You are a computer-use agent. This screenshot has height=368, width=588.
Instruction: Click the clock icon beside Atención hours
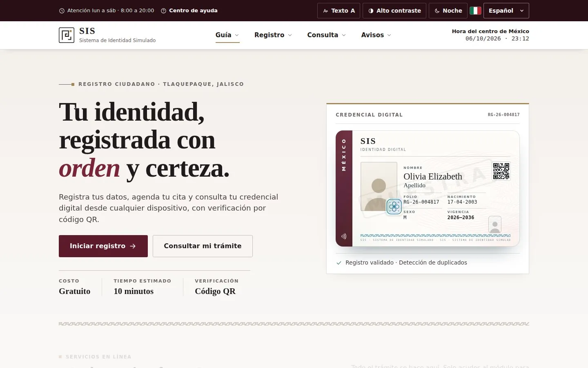pos(62,11)
